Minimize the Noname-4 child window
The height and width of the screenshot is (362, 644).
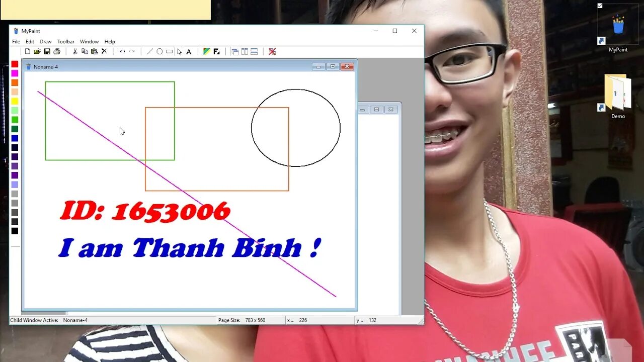318,66
